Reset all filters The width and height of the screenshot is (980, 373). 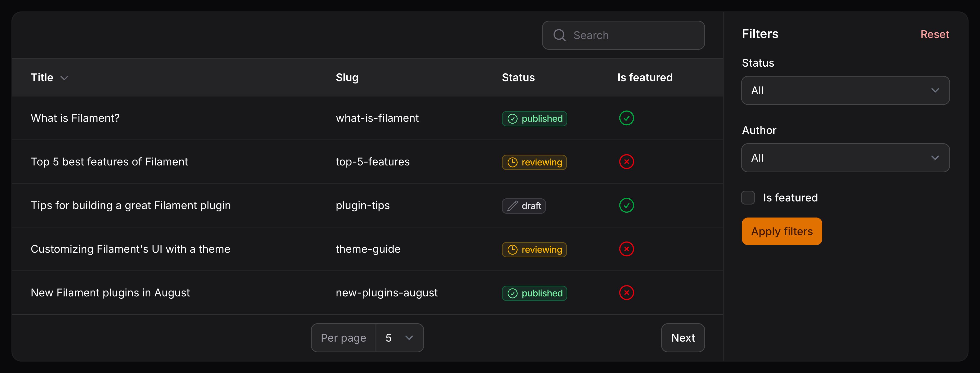[934, 34]
